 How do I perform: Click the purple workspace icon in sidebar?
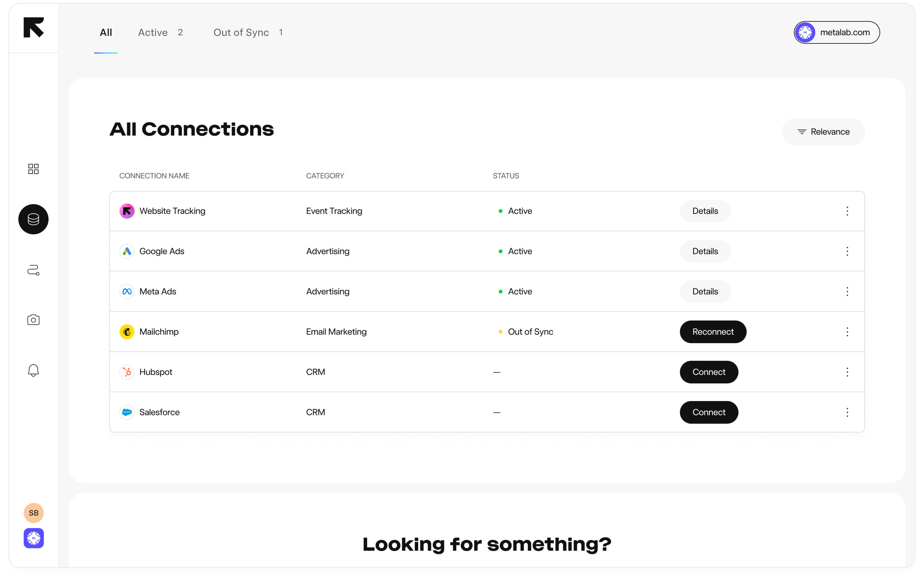coord(33,538)
